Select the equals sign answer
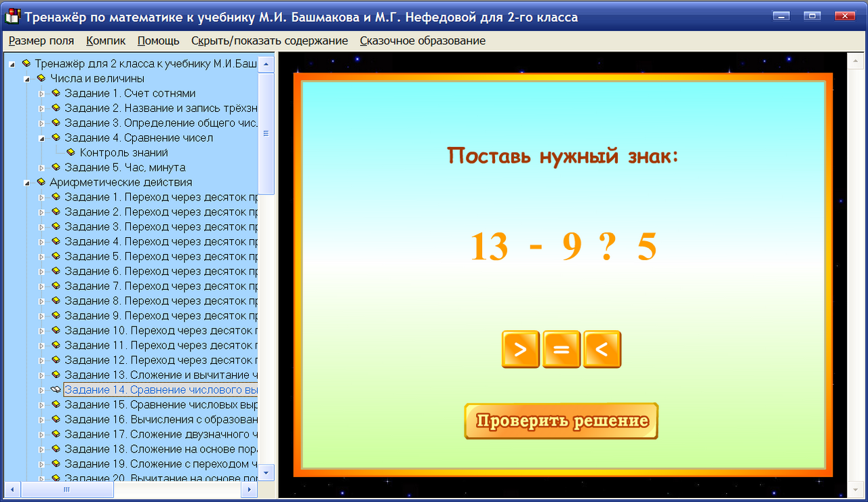 point(561,349)
